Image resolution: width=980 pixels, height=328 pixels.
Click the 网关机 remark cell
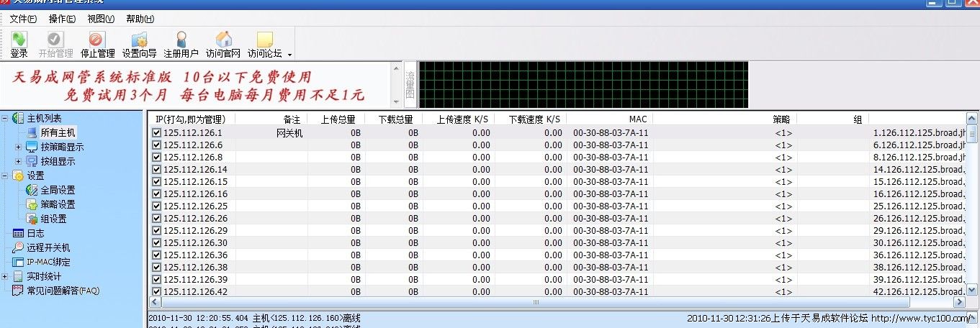pos(289,132)
